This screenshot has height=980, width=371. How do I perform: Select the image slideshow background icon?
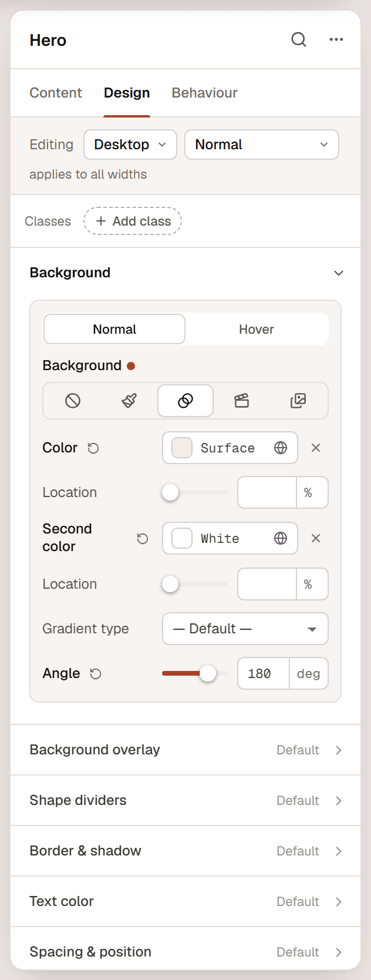pyautogui.click(x=298, y=401)
